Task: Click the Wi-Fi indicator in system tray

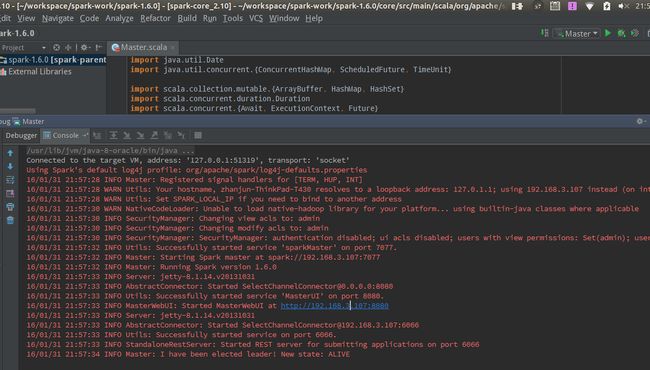Action: click(589, 6)
